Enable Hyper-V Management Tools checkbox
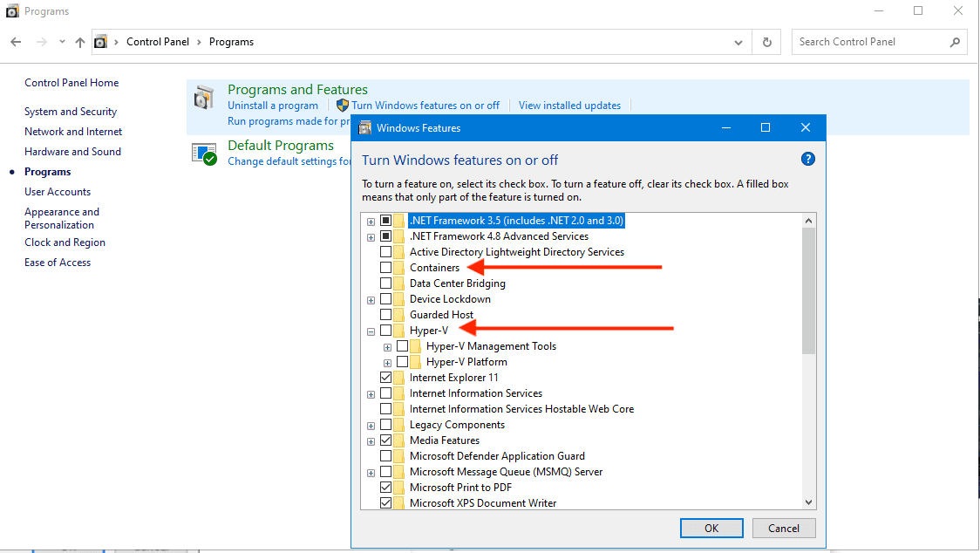 pos(403,346)
